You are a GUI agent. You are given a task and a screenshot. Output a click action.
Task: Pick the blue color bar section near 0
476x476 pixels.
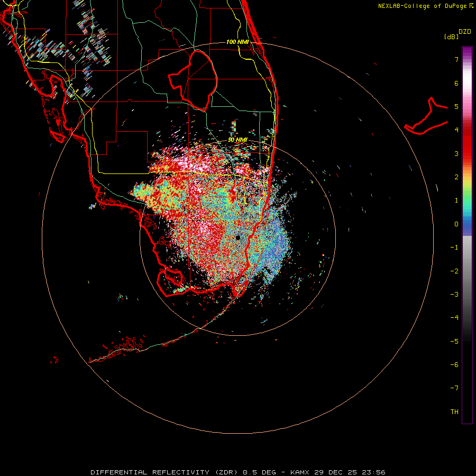tap(467, 225)
